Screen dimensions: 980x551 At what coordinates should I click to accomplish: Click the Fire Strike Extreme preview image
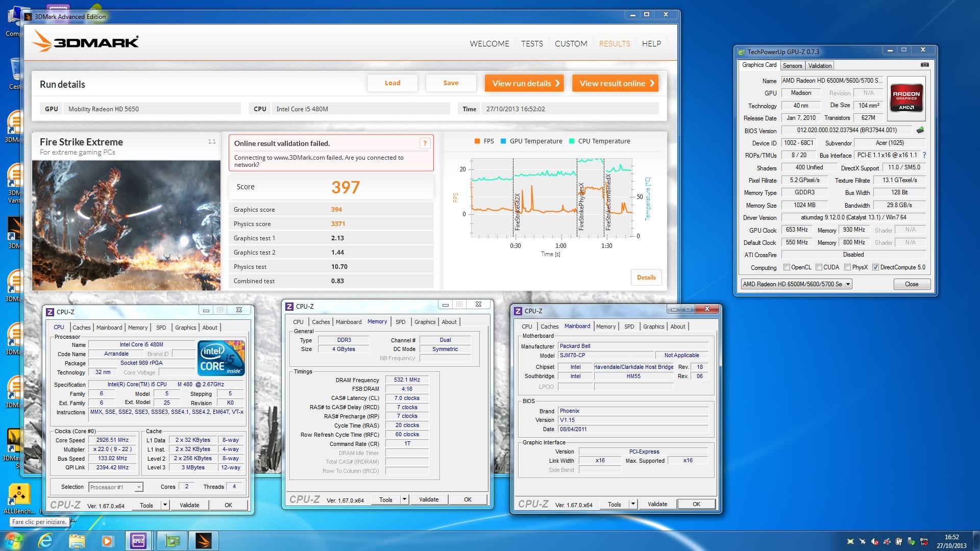[x=127, y=225]
